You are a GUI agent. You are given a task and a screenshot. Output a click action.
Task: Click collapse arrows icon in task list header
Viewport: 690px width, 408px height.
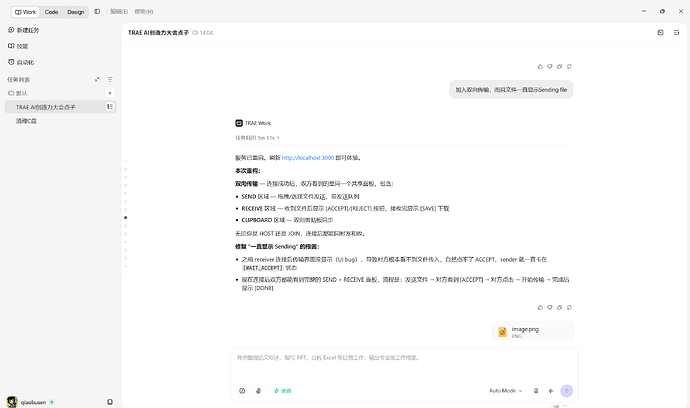pos(97,80)
